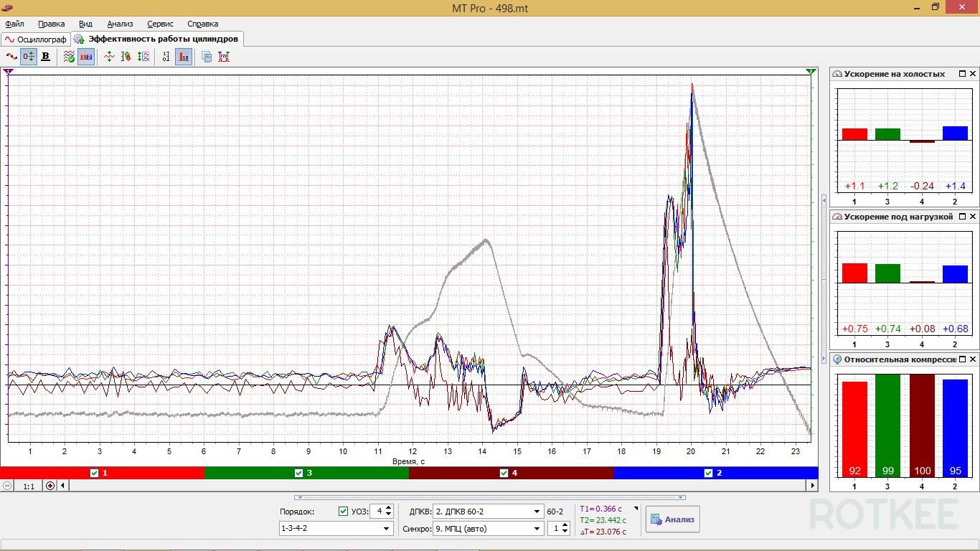Click the waveforms with green checkmark icon
Viewport: 980px width, 551px height.
point(69,57)
